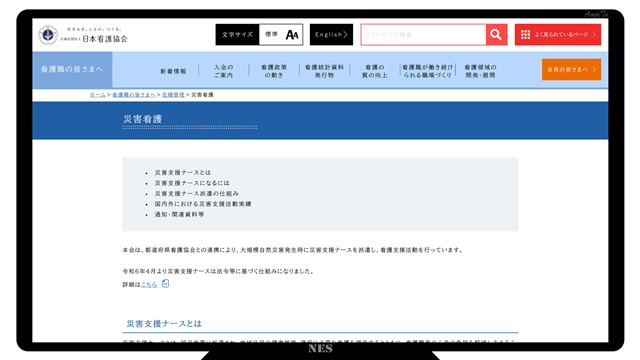The width and height of the screenshot is (640, 360).
Task: Open the 会員の皆さまへ orange button
Action: [571, 69]
